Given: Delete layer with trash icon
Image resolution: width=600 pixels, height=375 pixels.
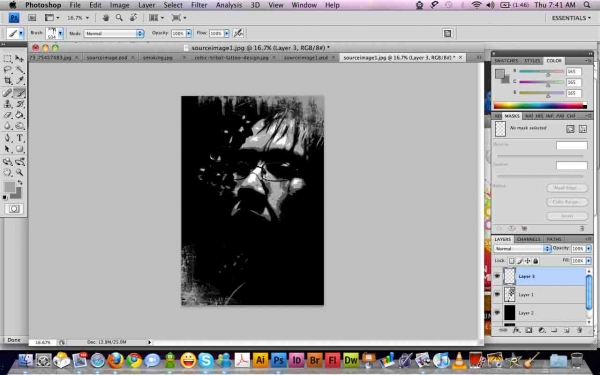Looking at the screenshot, I should [x=579, y=330].
